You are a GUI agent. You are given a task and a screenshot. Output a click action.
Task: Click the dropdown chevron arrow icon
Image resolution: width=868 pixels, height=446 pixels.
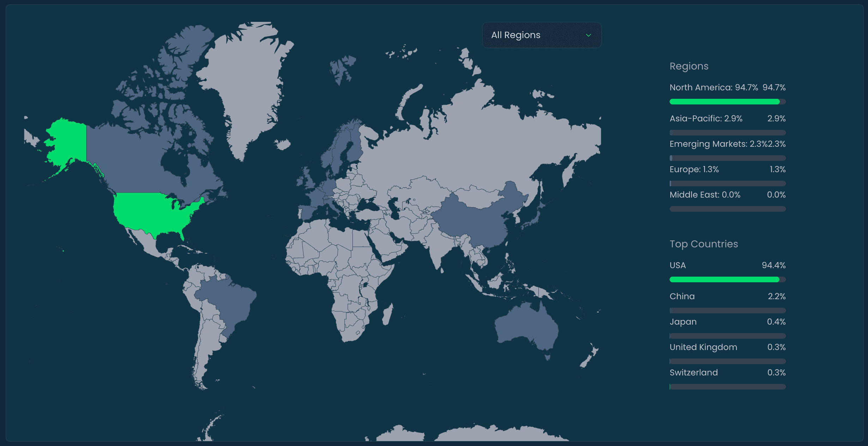588,35
